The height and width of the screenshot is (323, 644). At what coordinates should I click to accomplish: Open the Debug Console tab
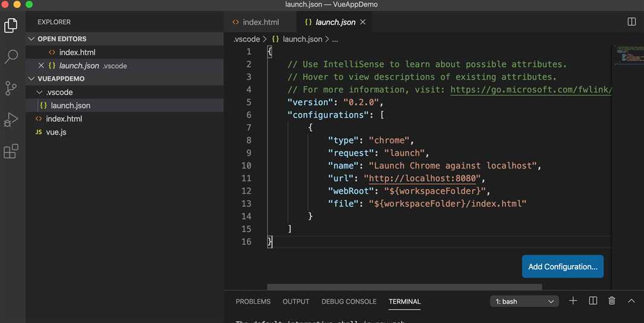click(349, 301)
